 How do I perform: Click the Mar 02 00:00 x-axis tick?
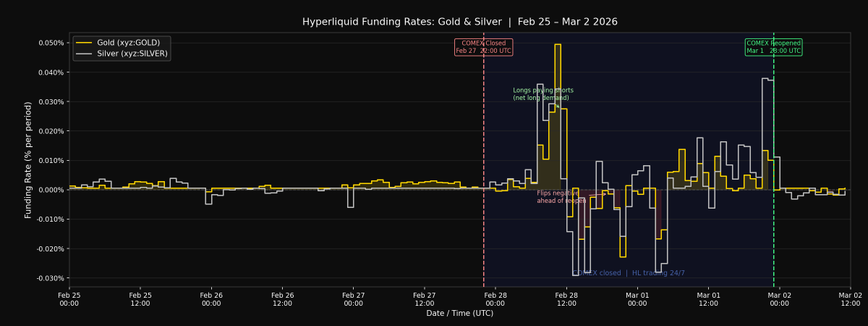779,299
